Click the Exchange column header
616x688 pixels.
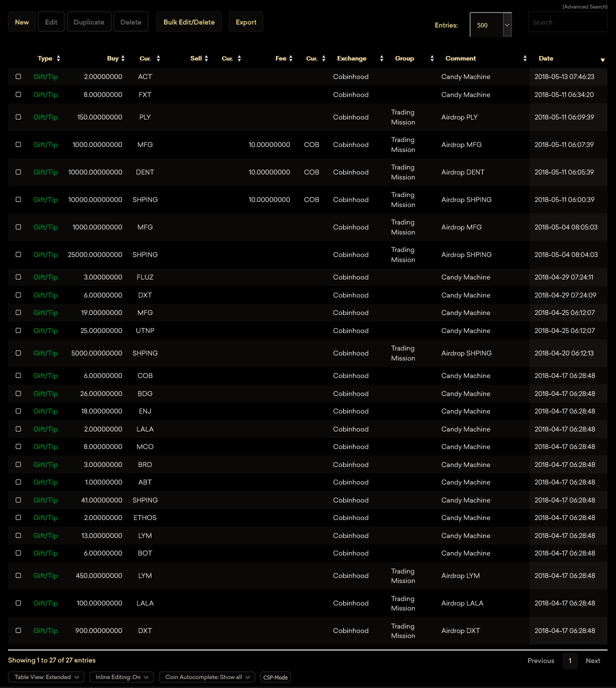click(x=352, y=58)
